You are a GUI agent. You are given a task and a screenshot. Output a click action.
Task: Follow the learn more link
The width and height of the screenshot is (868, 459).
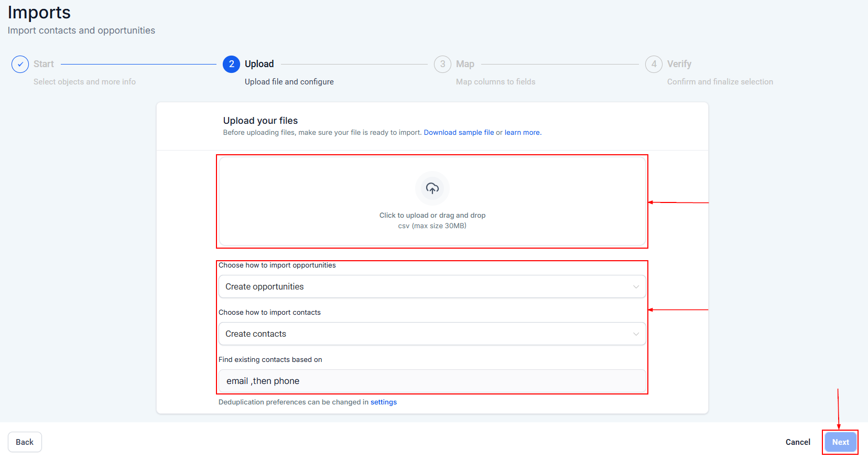(522, 133)
